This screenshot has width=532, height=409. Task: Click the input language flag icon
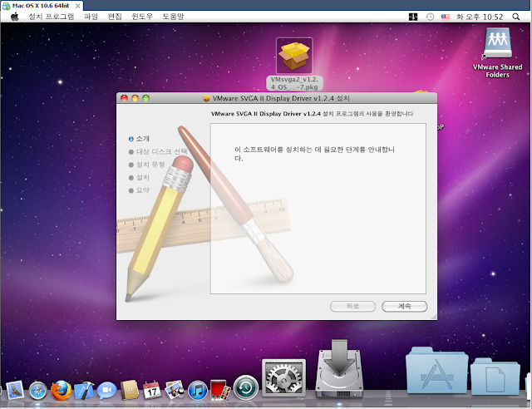[x=446, y=17]
